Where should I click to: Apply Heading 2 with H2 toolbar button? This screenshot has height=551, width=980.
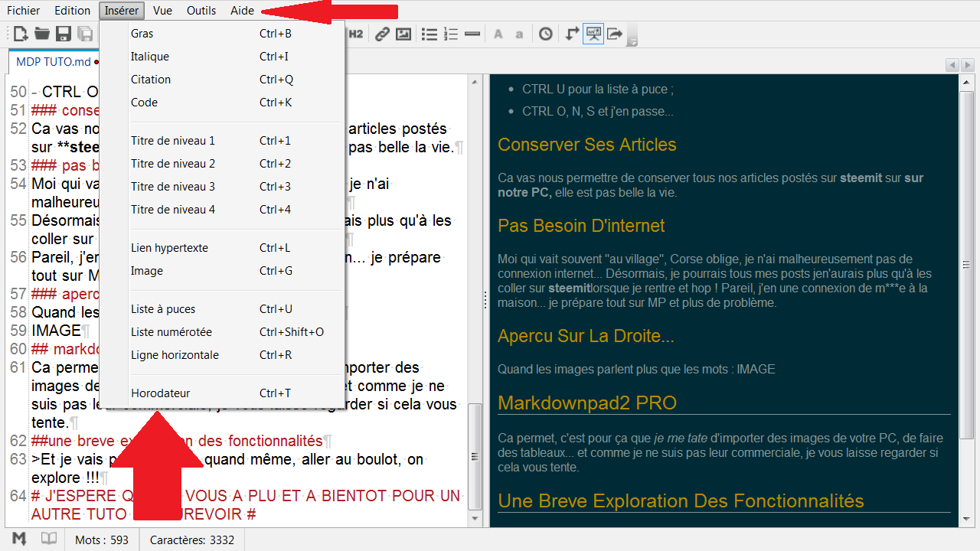[356, 34]
